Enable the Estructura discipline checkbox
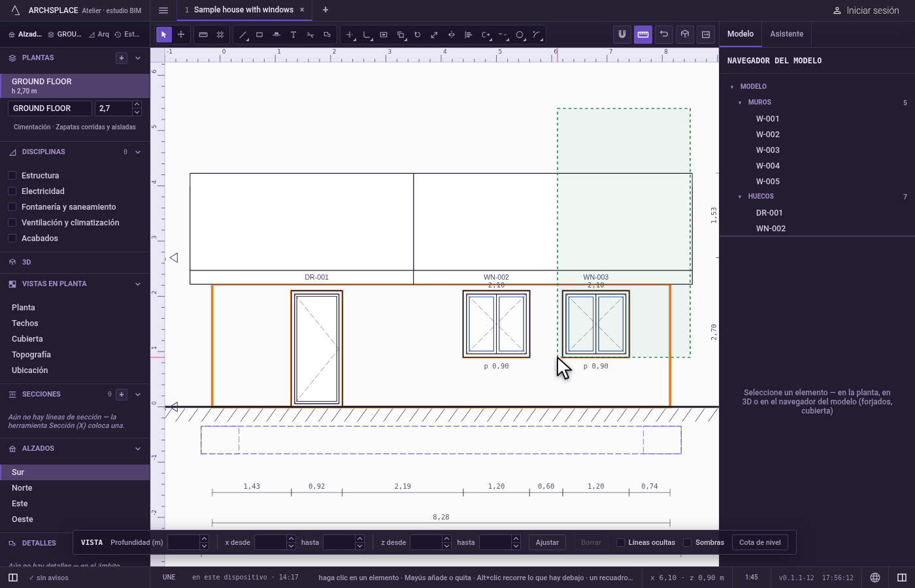The image size is (915, 588). click(x=12, y=175)
